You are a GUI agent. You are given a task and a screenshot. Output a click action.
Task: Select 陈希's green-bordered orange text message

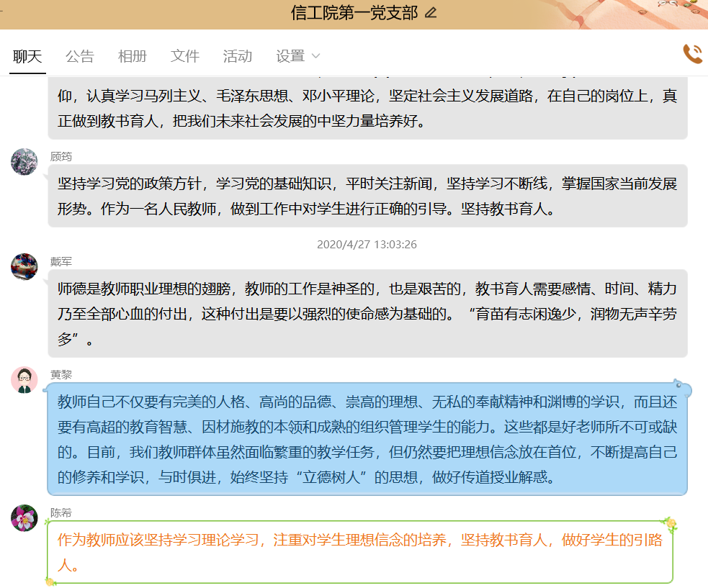[360, 552]
